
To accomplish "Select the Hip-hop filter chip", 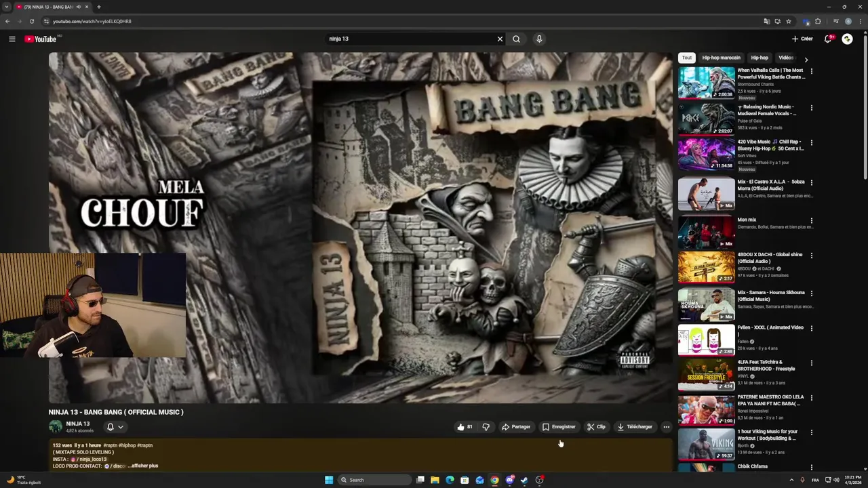I will (759, 58).
